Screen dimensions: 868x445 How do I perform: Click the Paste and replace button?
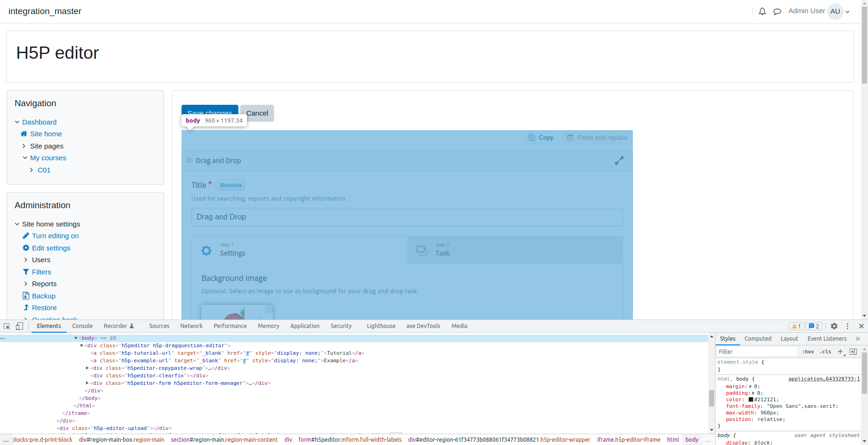[x=597, y=138]
